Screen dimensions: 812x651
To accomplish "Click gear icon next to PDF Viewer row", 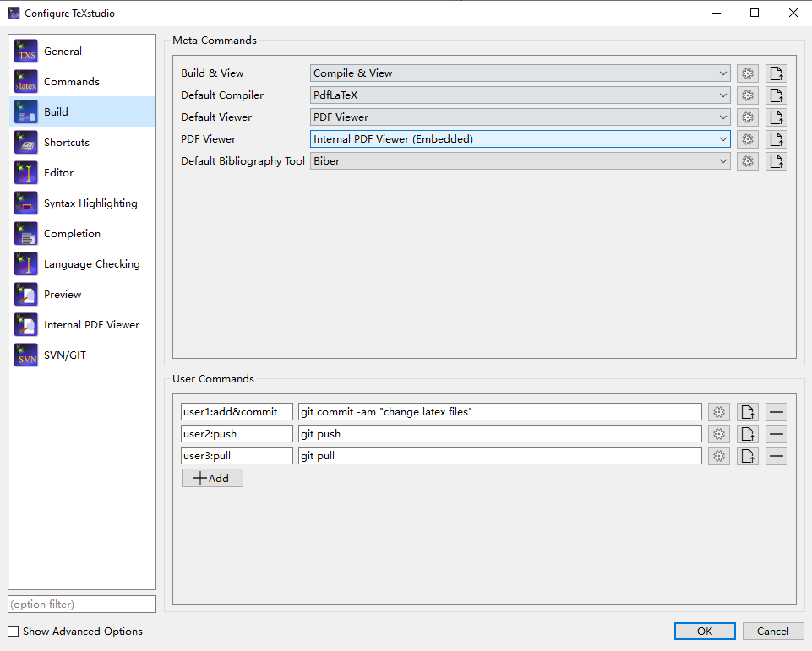I will 747,139.
